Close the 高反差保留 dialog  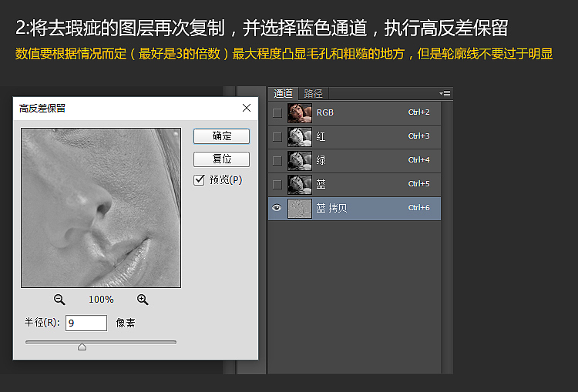247,108
